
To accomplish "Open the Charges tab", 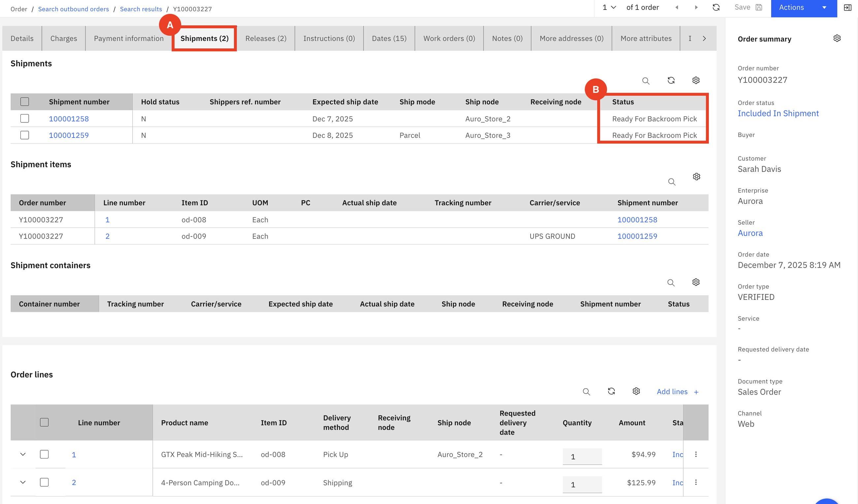I will 64,39.
